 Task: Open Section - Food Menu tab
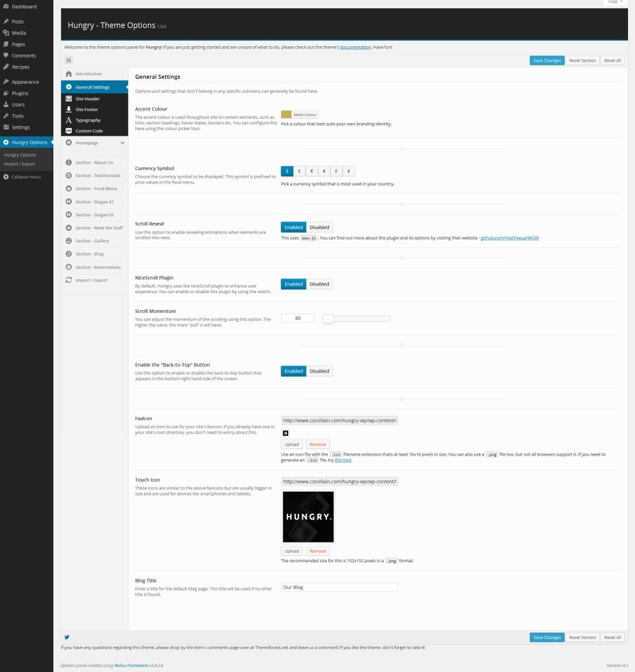pos(96,188)
